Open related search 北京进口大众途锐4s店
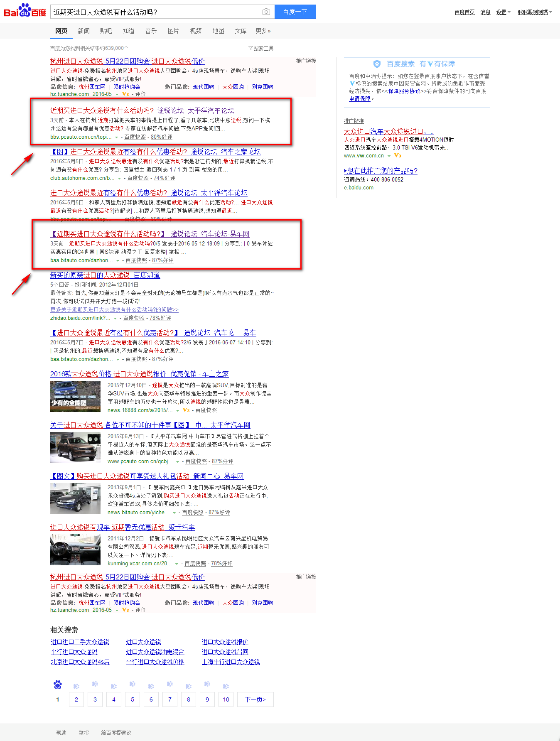This screenshot has height=741, width=560. click(x=81, y=662)
